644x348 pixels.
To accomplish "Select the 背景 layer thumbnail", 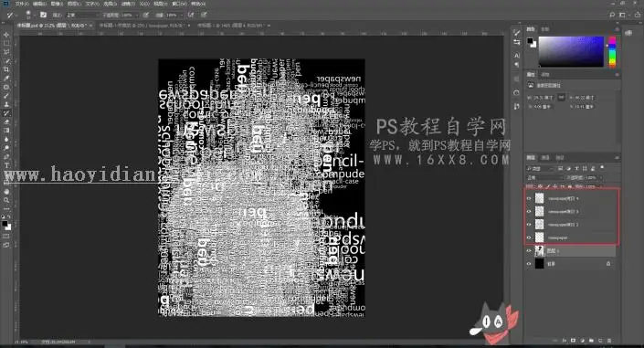I will click(539, 264).
